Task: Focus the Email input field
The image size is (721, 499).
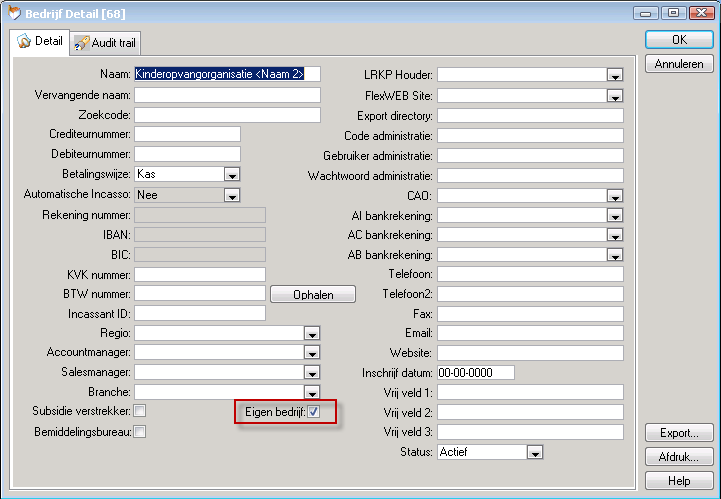Action: 529,333
